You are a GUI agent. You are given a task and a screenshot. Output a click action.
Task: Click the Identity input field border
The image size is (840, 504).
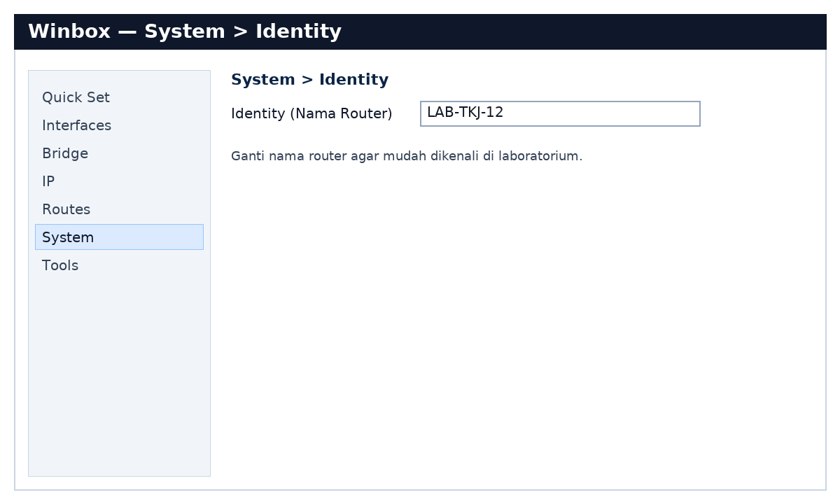(x=560, y=101)
